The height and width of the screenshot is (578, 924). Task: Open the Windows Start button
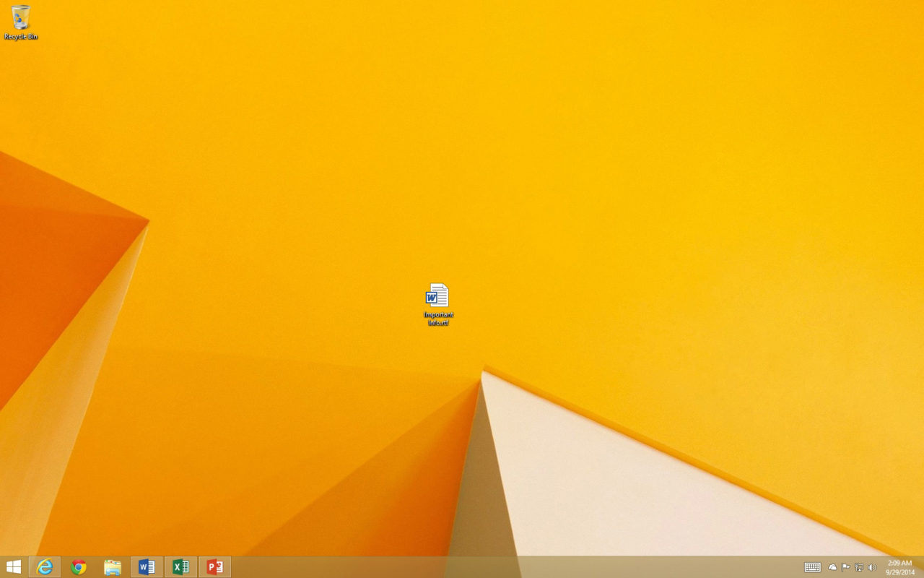coord(13,567)
